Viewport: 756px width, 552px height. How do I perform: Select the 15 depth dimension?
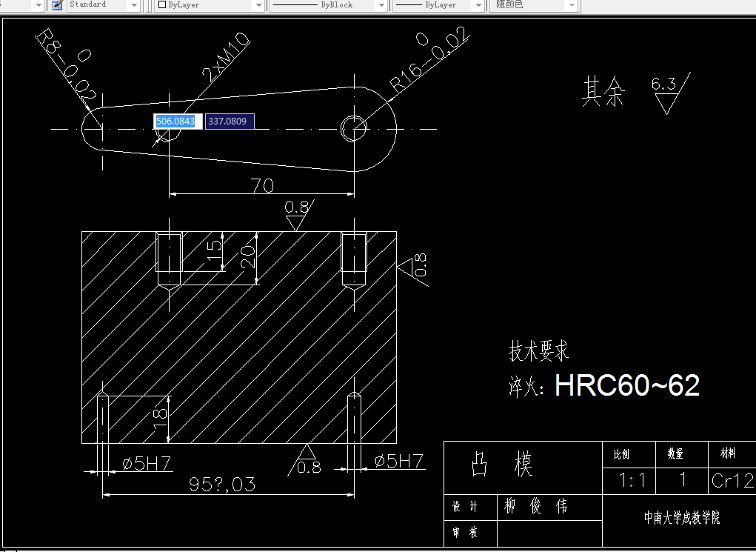click(215, 253)
